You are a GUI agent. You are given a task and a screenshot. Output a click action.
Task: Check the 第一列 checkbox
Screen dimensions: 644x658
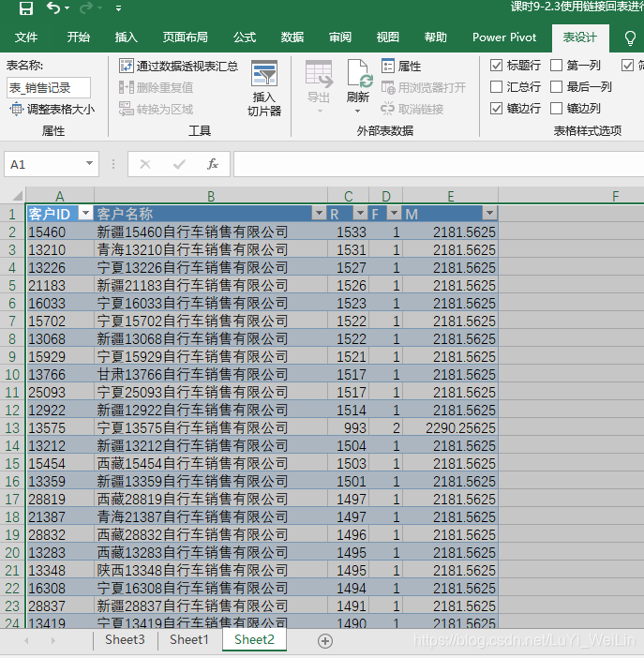556,65
